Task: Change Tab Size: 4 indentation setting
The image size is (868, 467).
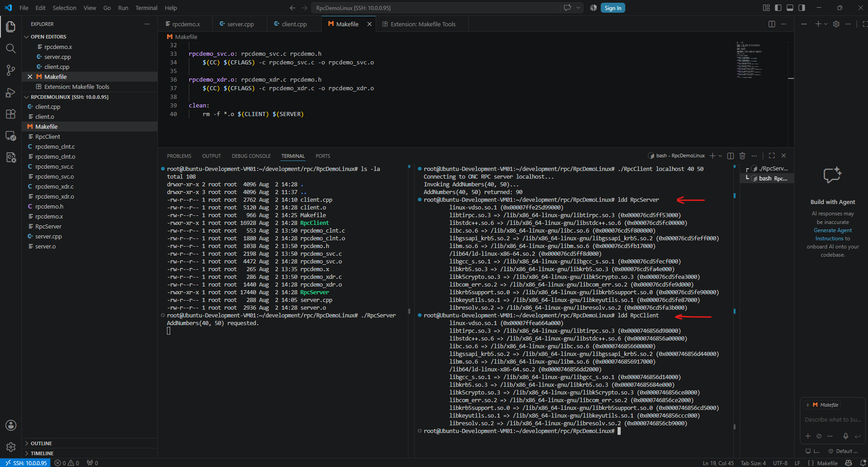Action: [753, 463]
